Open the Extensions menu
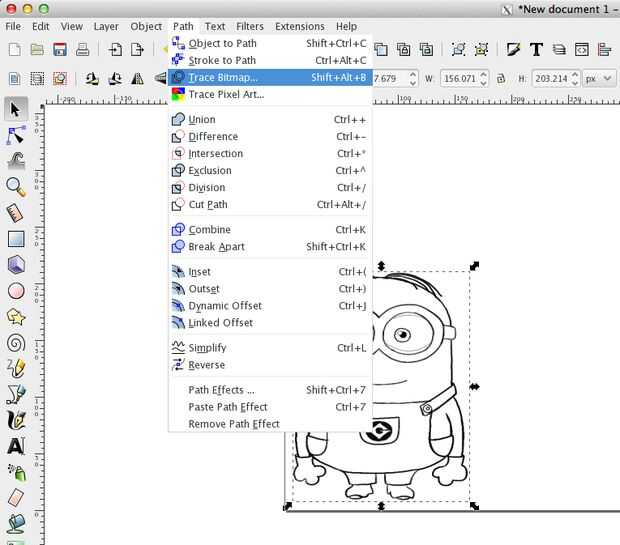 tap(300, 26)
